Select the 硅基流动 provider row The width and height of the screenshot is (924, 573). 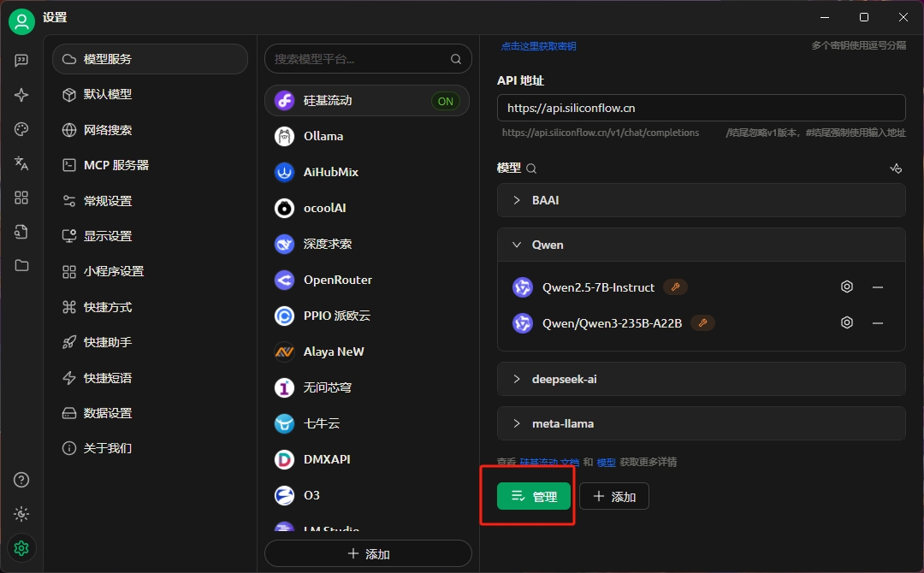pyautogui.click(x=367, y=101)
